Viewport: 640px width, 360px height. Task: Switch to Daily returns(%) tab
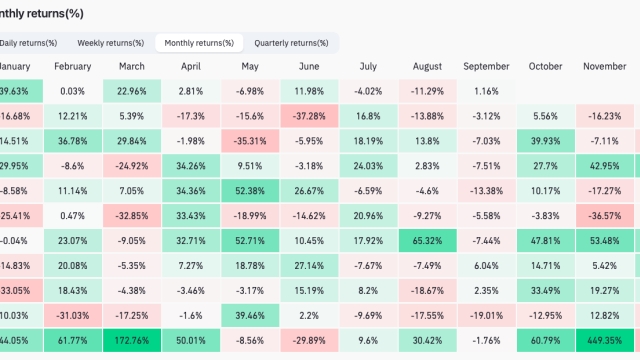point(28,43)
